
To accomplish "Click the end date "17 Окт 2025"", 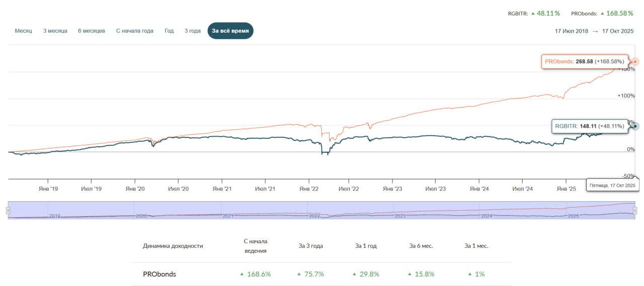I will (x=617, y=31).
